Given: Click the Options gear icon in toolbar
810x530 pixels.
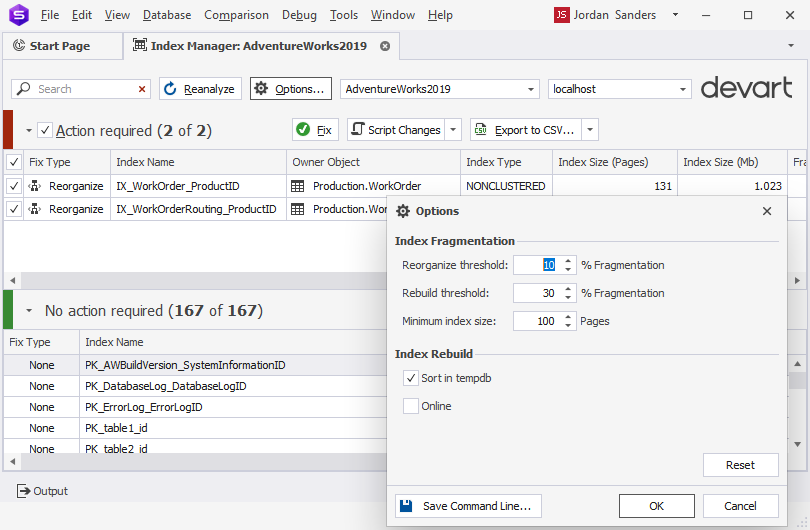Looking at the screenshot, I should [x=261, y=88].
